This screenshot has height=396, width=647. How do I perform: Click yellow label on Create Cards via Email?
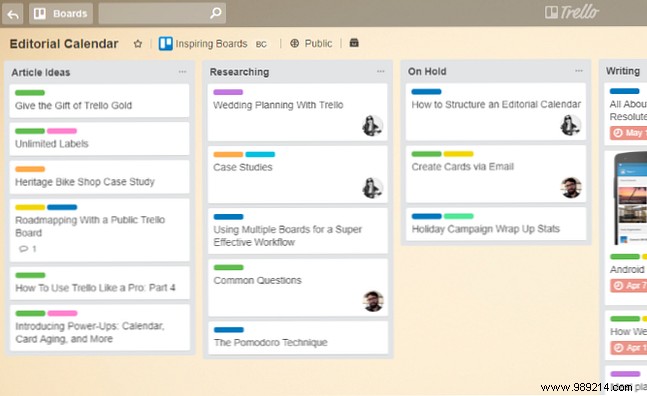(458, 154)
